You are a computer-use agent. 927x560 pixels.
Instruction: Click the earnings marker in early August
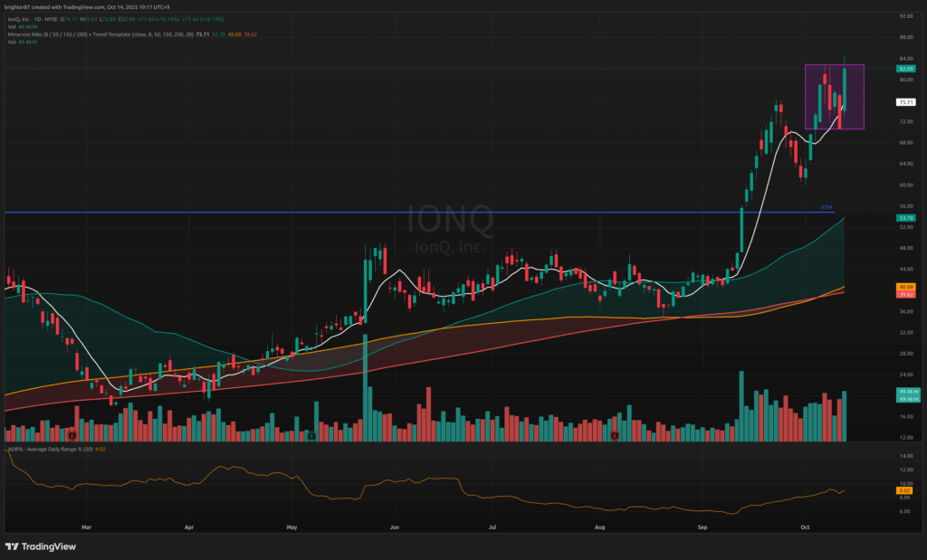(x=615, y=435)
